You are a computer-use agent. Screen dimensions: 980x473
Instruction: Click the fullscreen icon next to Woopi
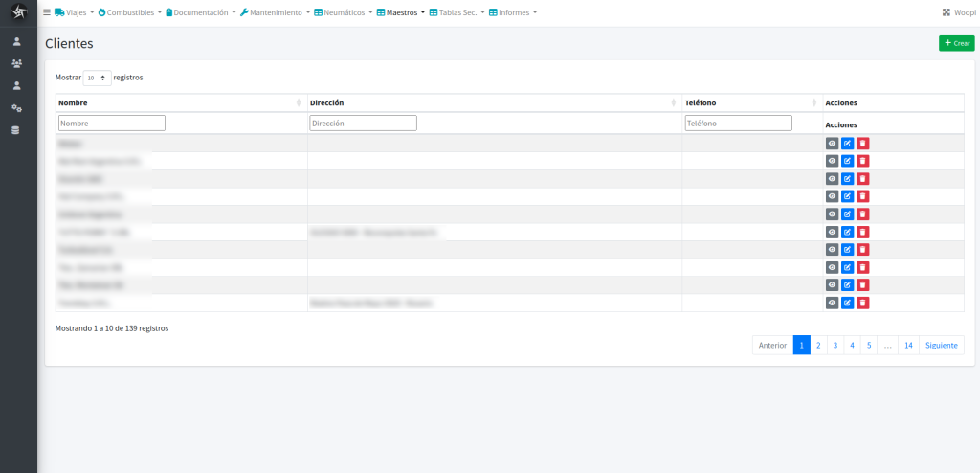[947, 12]
